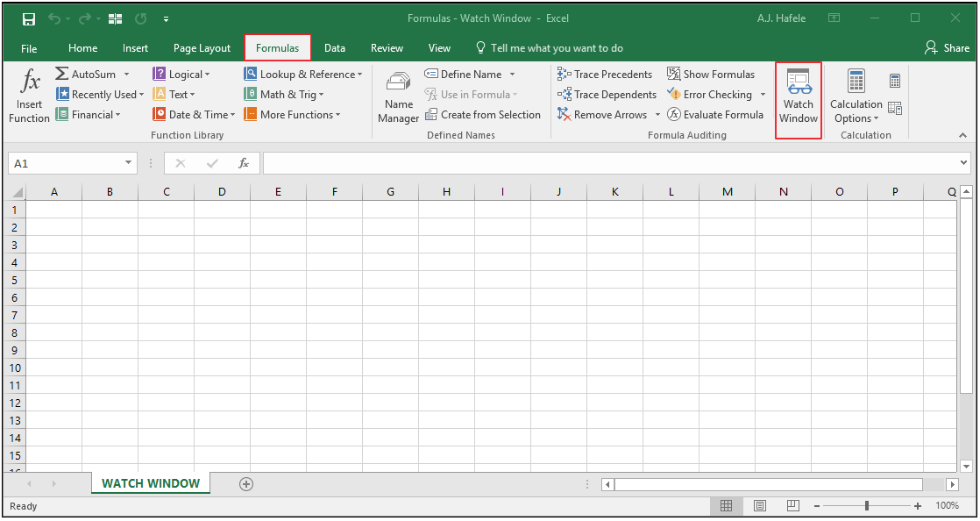This screenshot has height=521, width=980.
Task: Zoom in with the plus button
Action: tap(917, 506)
